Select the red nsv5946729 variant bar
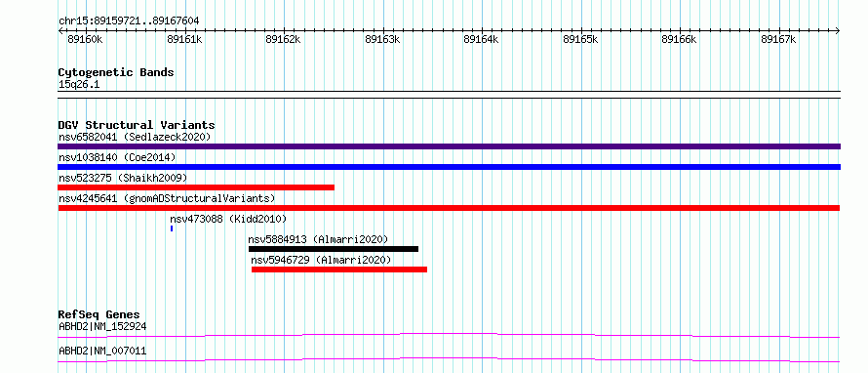 tap(339, 269)
